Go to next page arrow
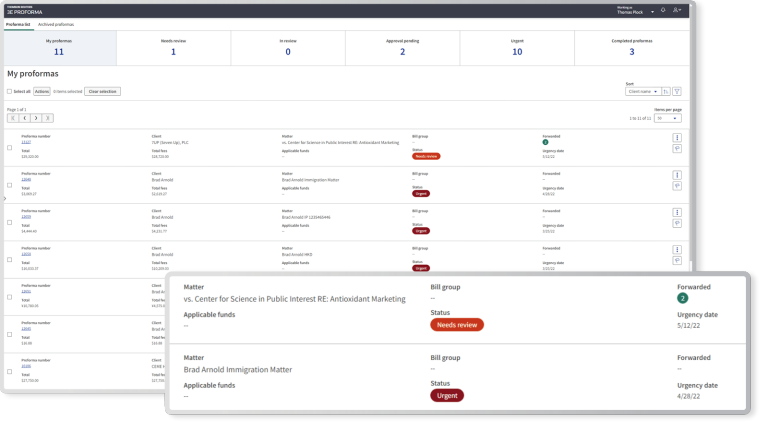Image resolution: width=768 pixels, height=432 pixels. click(37, 118)
